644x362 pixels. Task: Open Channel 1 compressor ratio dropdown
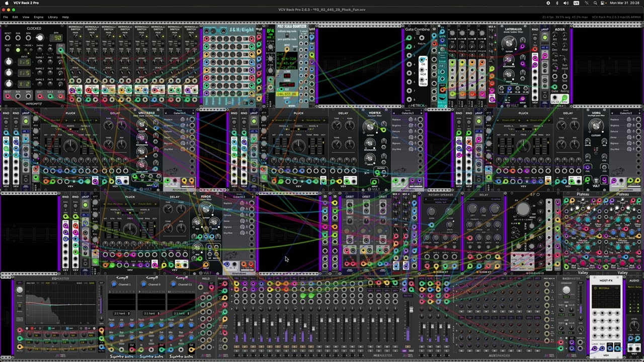[121, 313]
